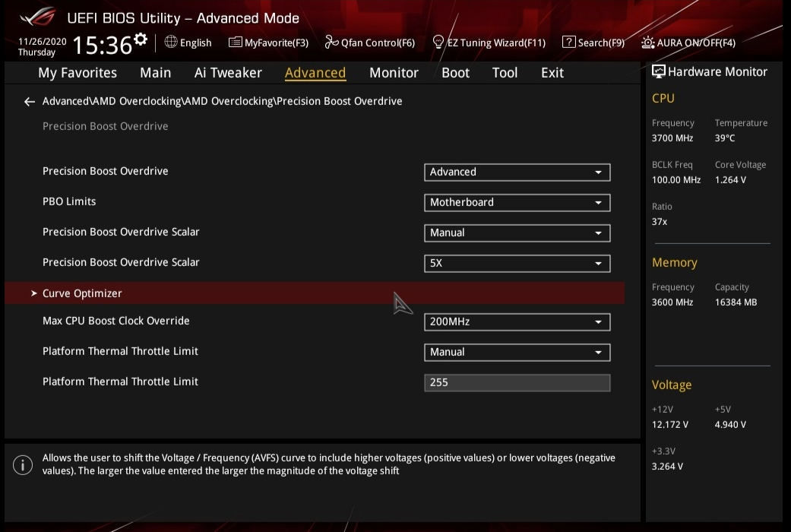This screenshot has width=791, height=532.
Task: Open time settings gear icon
Action: tap(141, 40)
